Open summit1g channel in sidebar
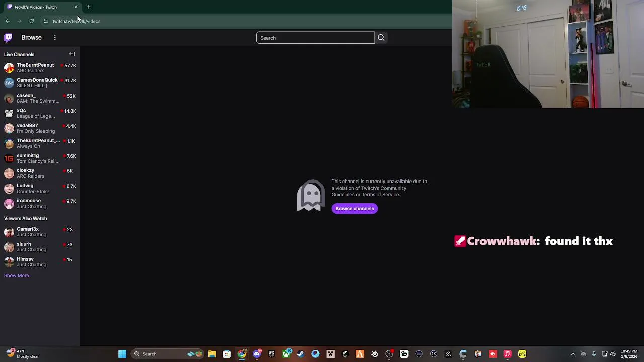 (40, 158)
